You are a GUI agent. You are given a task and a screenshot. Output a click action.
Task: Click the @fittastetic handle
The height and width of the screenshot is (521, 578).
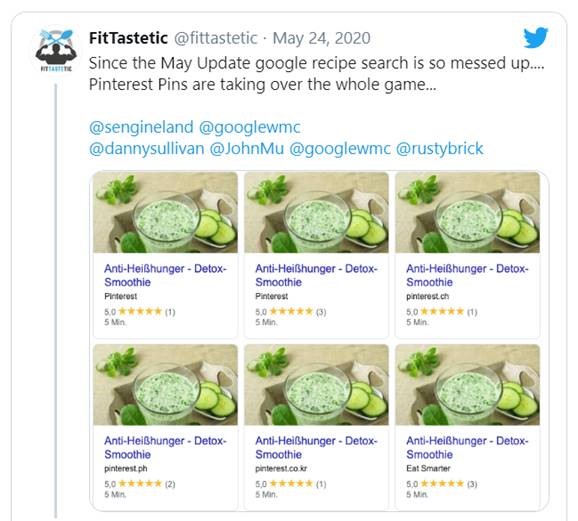(216, 38)
